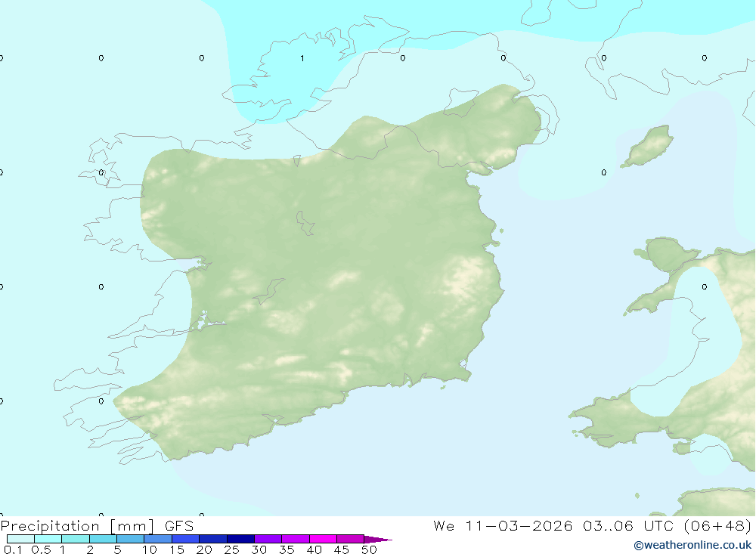Click the grid value "1" on the map
The height and width of the screenshot is (554, 756).
pos(302,58)
